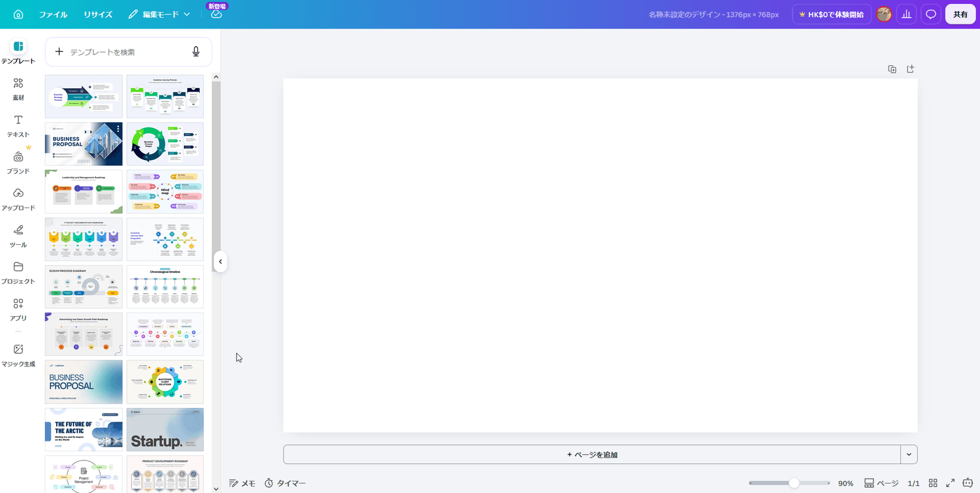This screenshot has width=980, height=493.
Task: Open the プロジェクト folder panel
Action: pyautogui.click(x=18, y=272)
